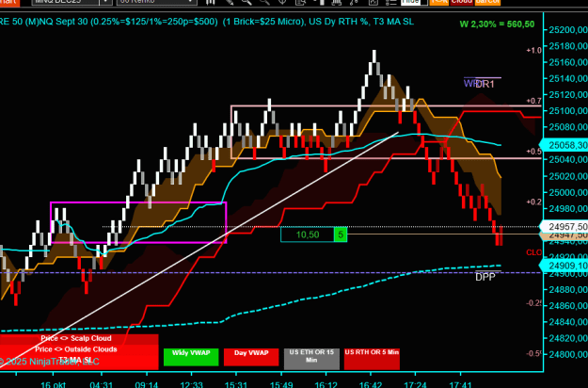Toggle the dark red Cloud toolbar button
The width and height of the screenshot is (588, 388).
click(x=462, y=2)
